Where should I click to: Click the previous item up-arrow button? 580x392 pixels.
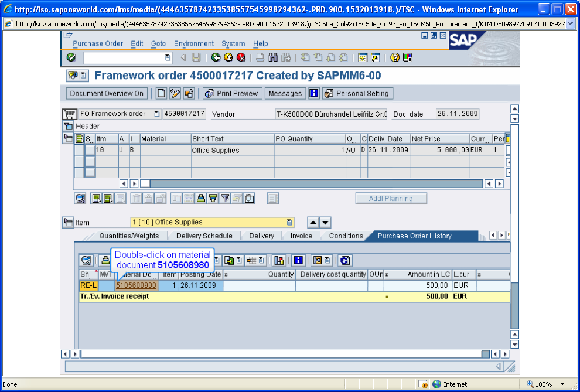pyautogui.click(x=313, y=223)
